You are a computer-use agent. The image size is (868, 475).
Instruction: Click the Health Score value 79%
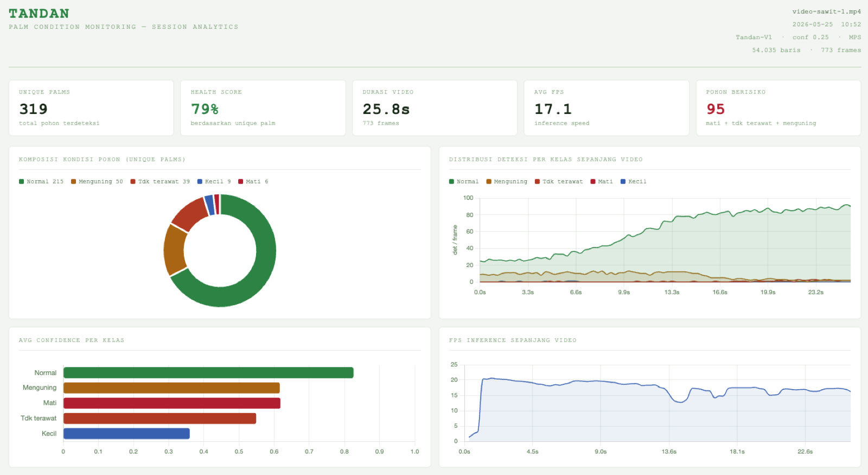point(205,109)
